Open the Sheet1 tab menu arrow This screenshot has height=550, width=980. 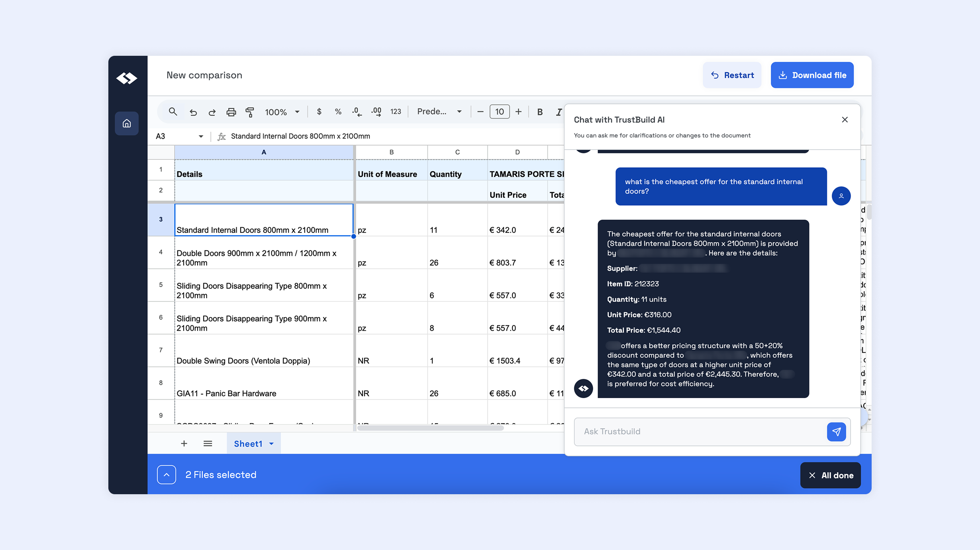(272, 444)
